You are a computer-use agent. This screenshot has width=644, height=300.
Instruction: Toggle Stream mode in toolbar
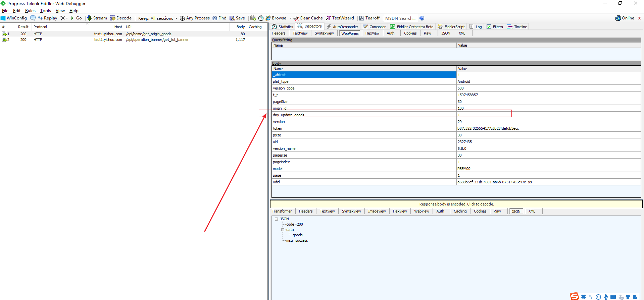coord(97,18)
